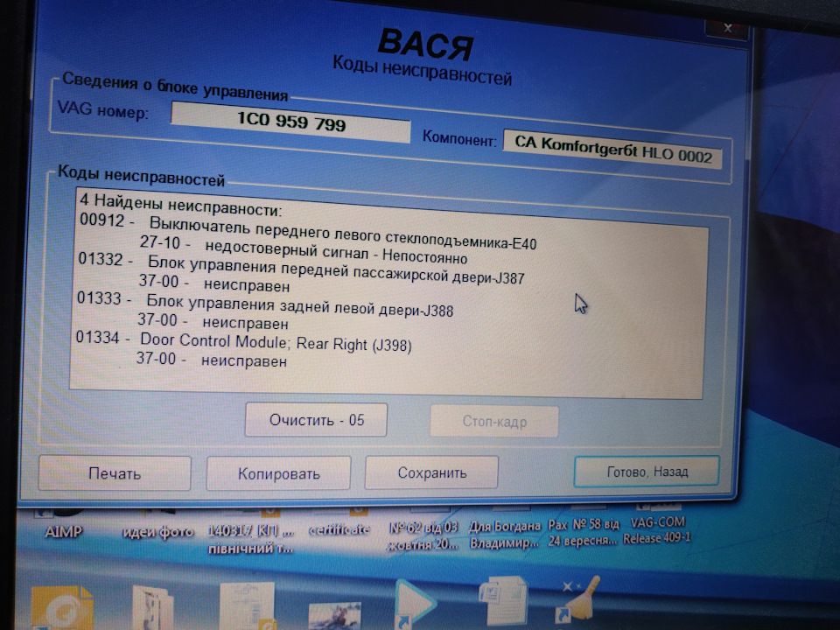Select '37-00 - неисправен' under fault 01333
This screenshot has height=630, width=840.
coord(213,321)
